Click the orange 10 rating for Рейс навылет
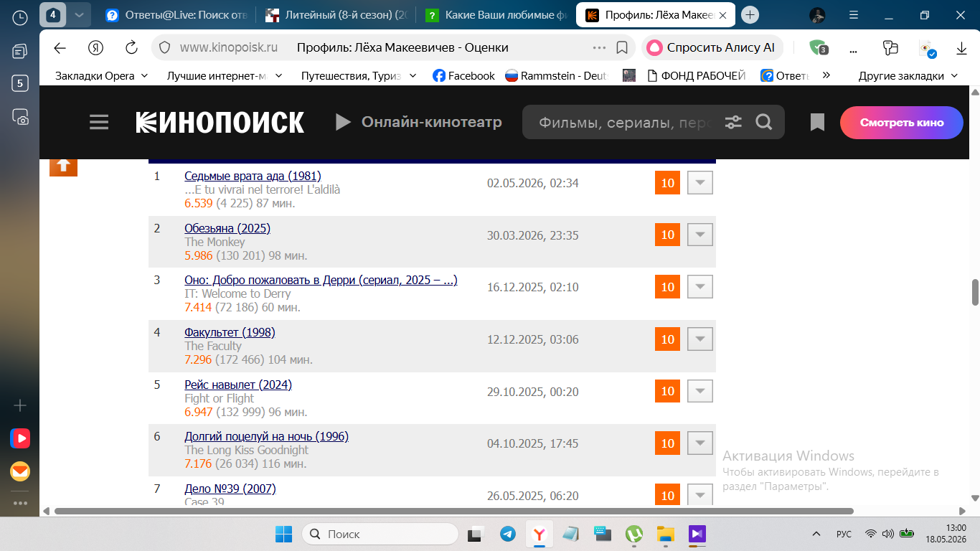The height and width of the screenshot is (551, 980). [668, 391]
